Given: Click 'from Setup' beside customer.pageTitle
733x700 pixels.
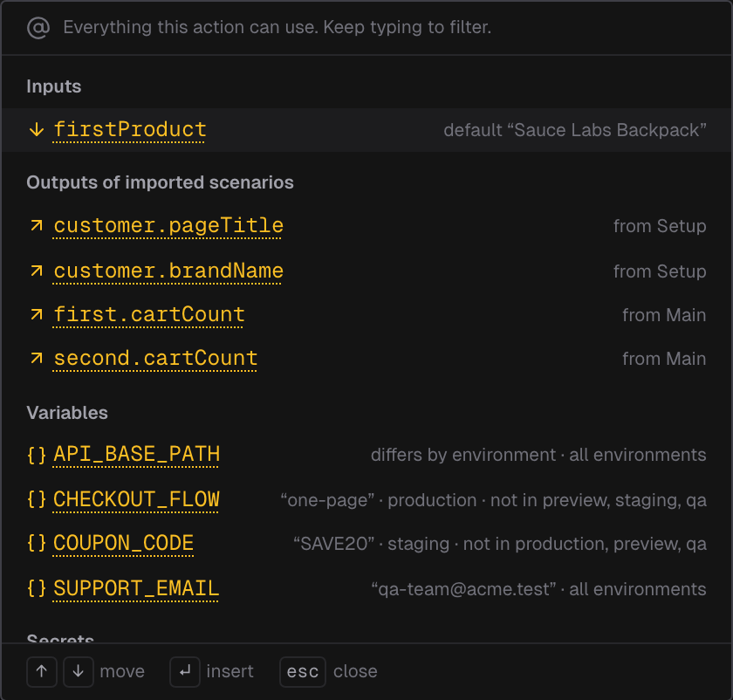Looking at the screenshot, I should [660, 226].
